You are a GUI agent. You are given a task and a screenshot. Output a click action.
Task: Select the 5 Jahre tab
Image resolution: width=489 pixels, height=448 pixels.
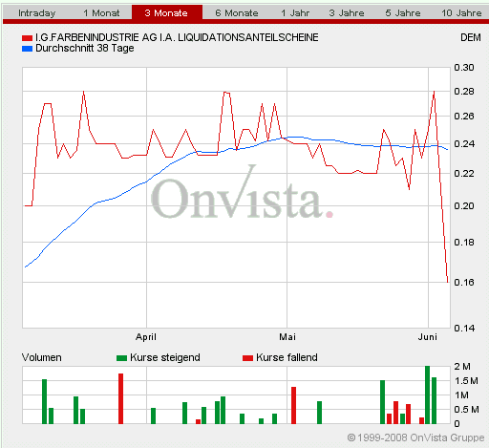pos(403,13)
